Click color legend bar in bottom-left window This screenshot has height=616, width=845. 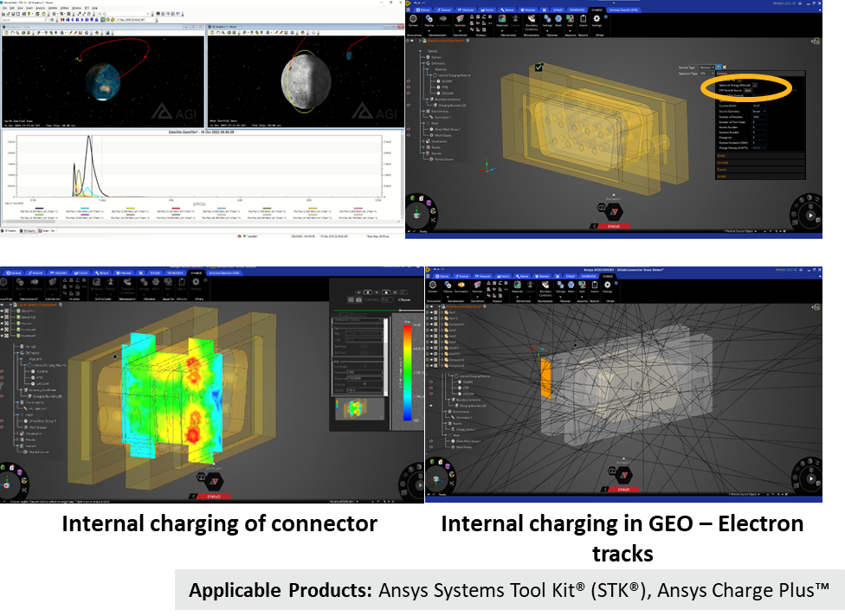click(408, 371)
